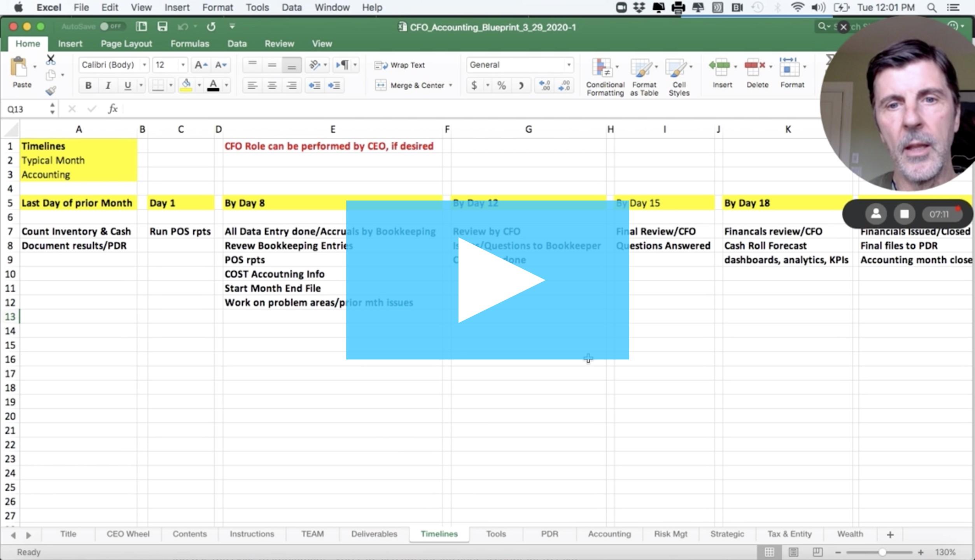
Task: Click the Wrap Text button
Action: click(x=400, y=65)
